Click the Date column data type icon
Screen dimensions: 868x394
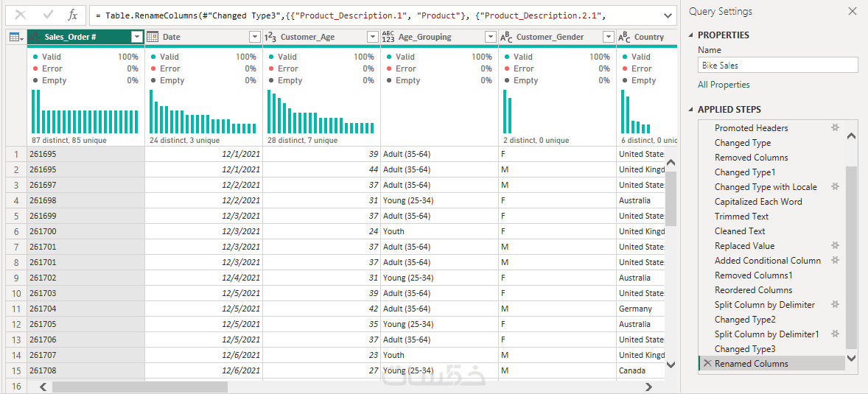pyautogui.click(x=153, y=37)
